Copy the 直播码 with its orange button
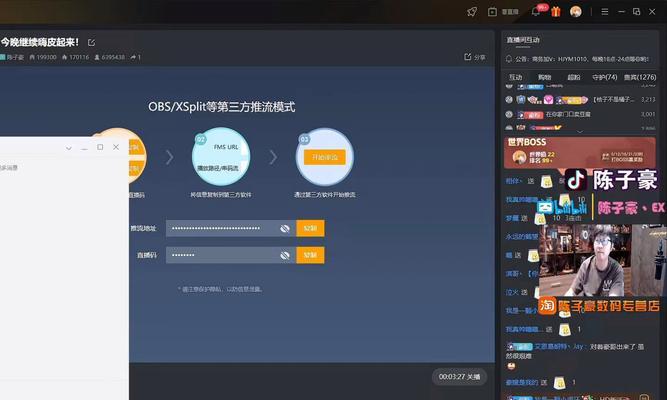Viewport: 667px width, 400px height. coord(310,255)
